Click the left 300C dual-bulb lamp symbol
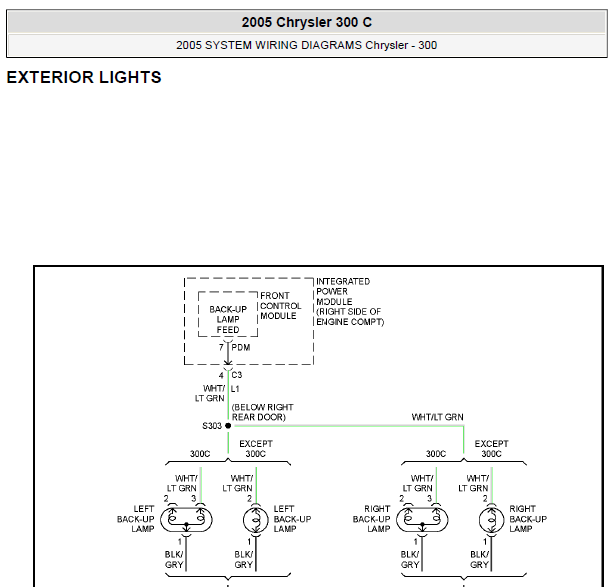This screenshot has width=609, height=587. [186, 519]
